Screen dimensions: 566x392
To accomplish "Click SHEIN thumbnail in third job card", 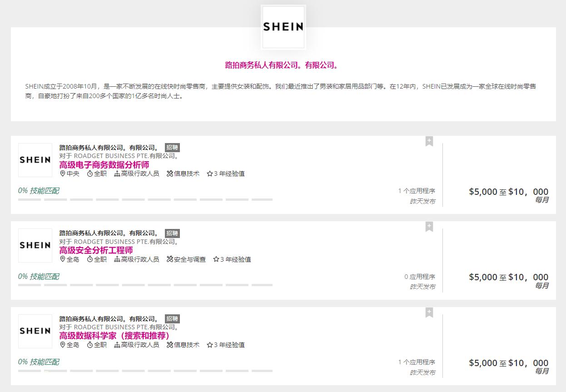I will coord(35,331).
